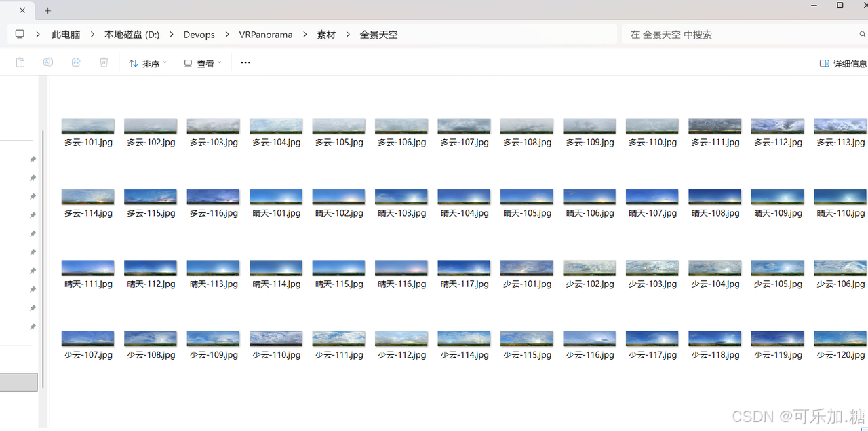Select the 多云-104.jpg thumbnail

tap(276, 126)
